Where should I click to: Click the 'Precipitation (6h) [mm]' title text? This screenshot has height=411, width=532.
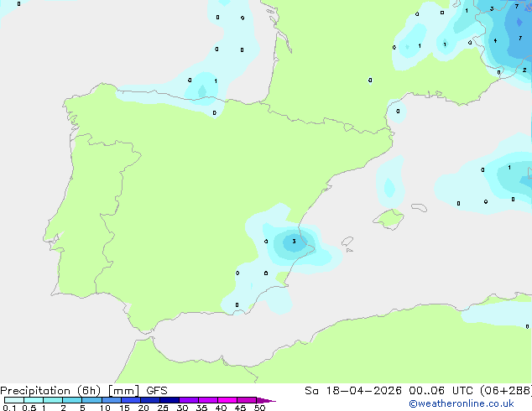(70, 391)
